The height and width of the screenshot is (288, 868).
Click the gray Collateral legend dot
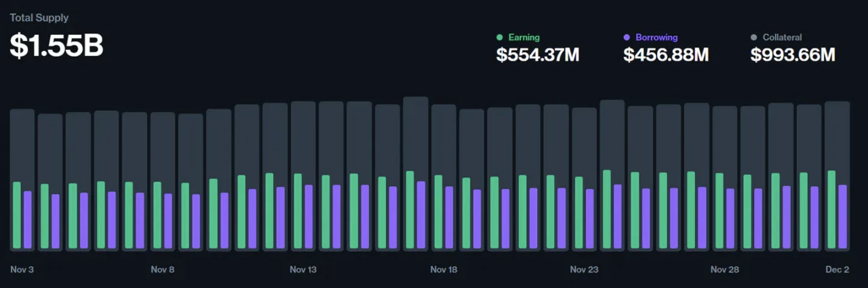coord(754,37)
